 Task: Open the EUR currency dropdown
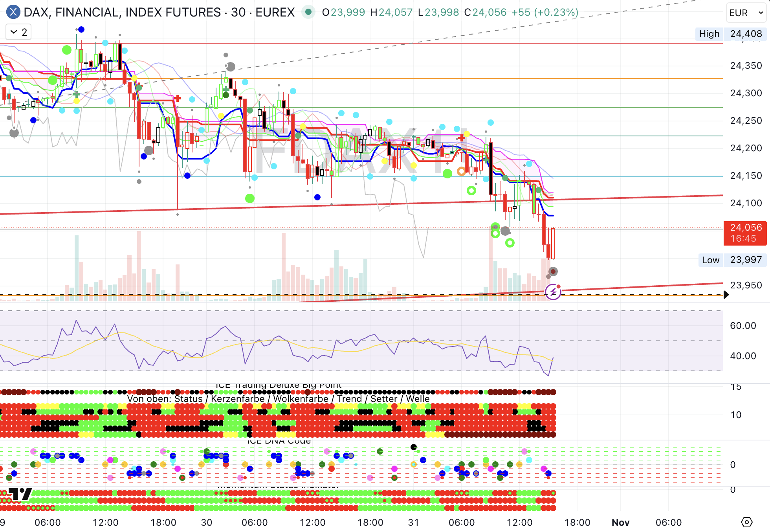pyautogui.click(x=746, y=13)
